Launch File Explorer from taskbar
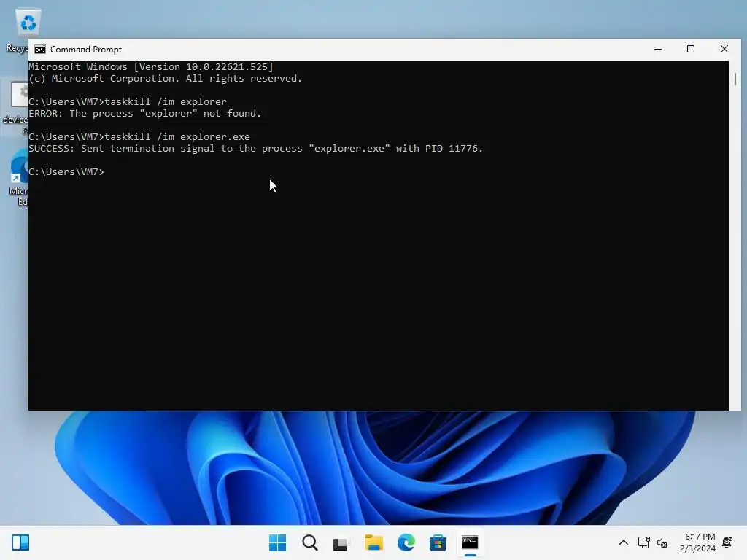Screen dimensions: 747x560 374,542
